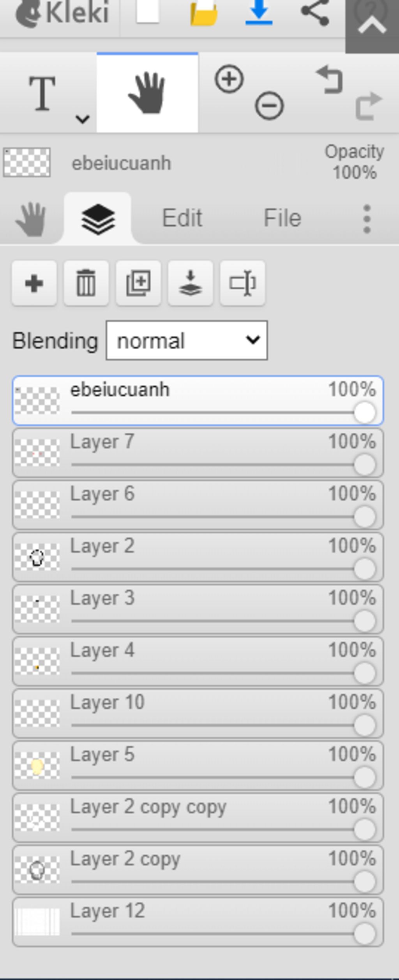
Task: Activate the Hand pan tool
Action: [x=147, y=93]
